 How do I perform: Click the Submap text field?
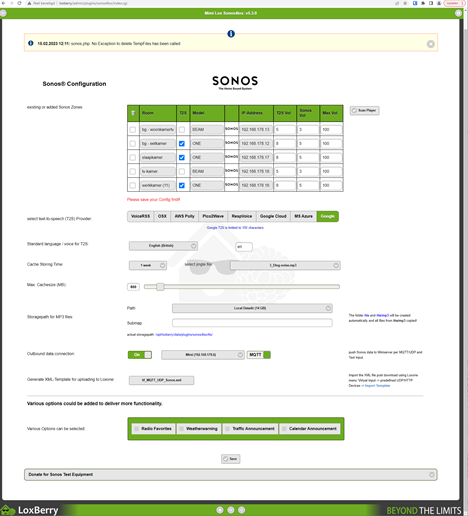[252, 323]
